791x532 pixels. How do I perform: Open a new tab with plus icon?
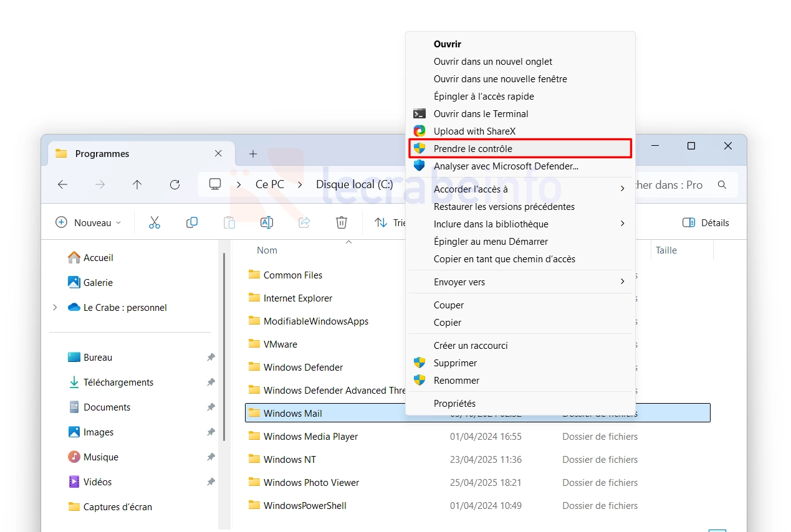[x=253, y=154]
